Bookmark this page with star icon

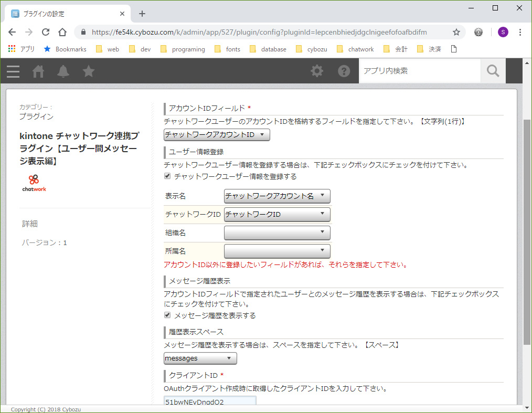click(456, 32)
